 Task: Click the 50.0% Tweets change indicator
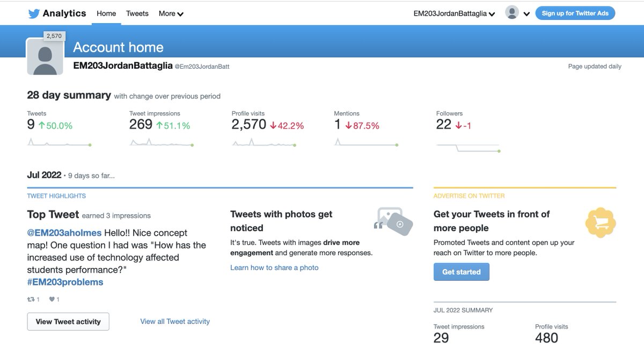pos(55,126)
